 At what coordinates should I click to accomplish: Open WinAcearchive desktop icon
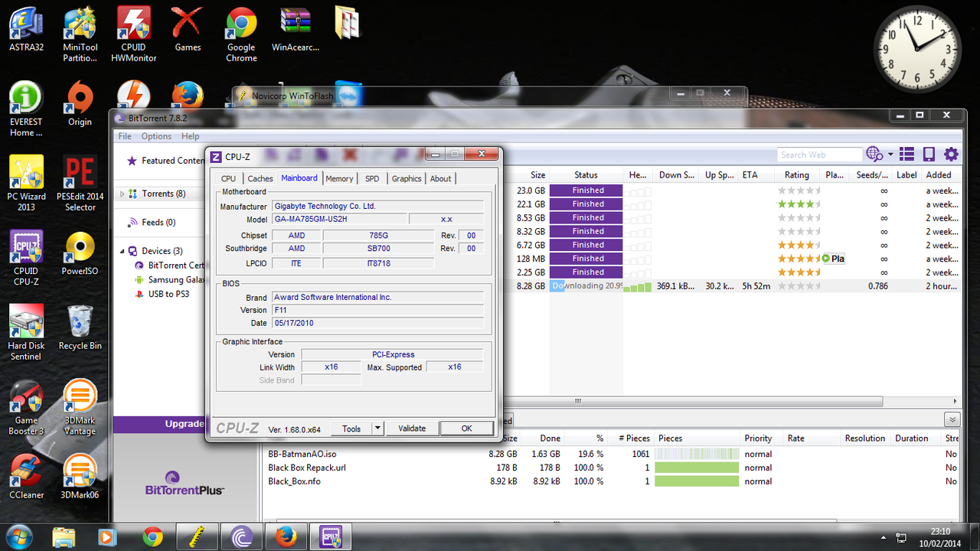pos(295,31)
